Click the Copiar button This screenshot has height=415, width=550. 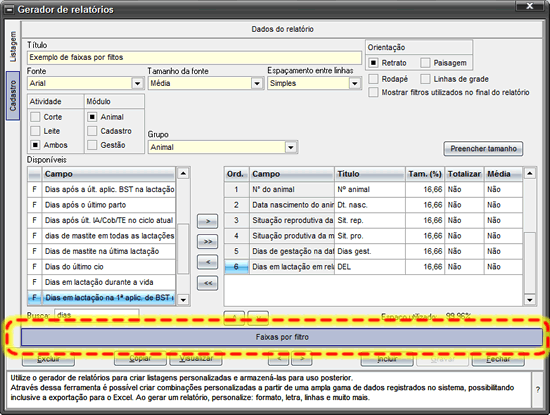(140, 359)
